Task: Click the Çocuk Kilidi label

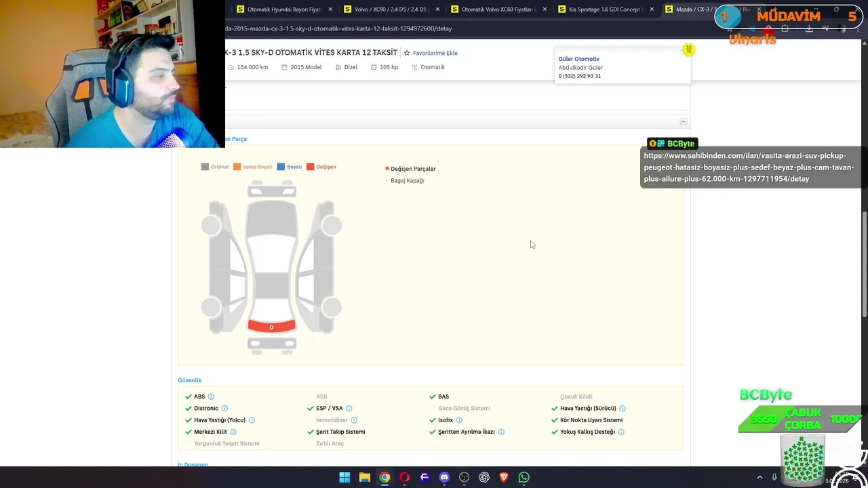Action: pyautogui.click(x=576, y=396)
